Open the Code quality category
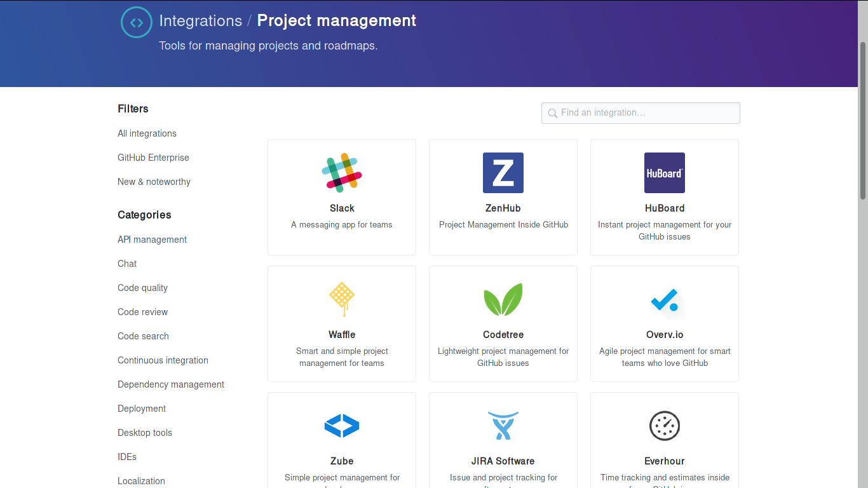The image size is (868, 488). coord(142,288)
